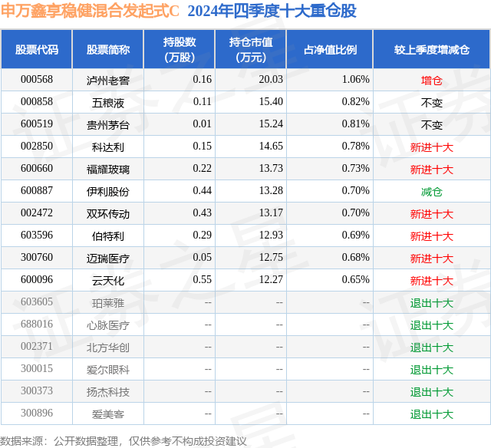Viewport: 491px width, 448px height.
Task: Select stock name 福耀玻璃
Action: pyautogui.click(x=108, y=170)
